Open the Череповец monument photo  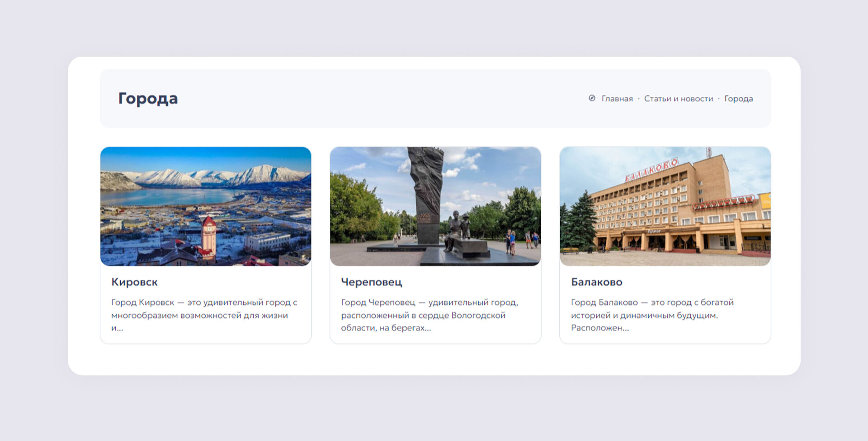(435, 206)
